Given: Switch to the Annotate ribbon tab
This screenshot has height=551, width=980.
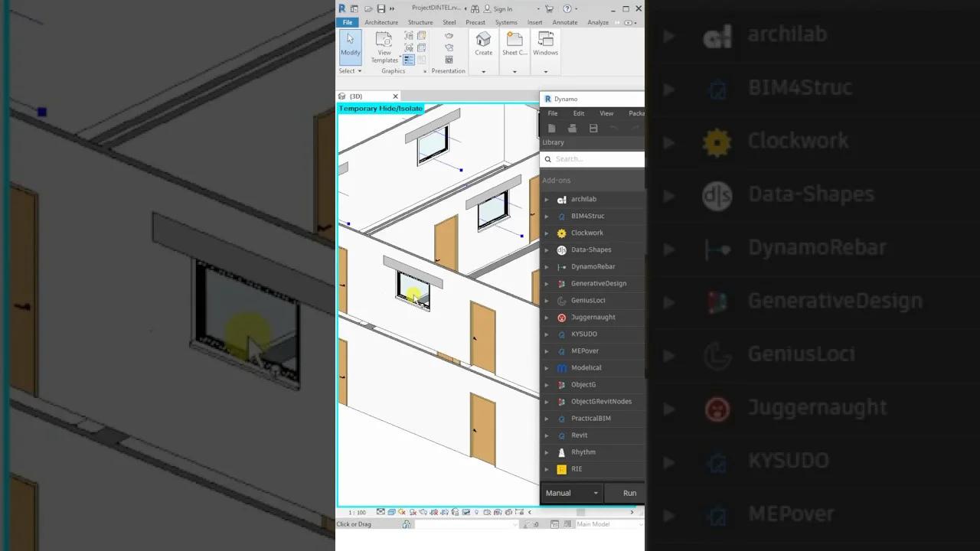Looking at the screenshot, I should point(565,22).
